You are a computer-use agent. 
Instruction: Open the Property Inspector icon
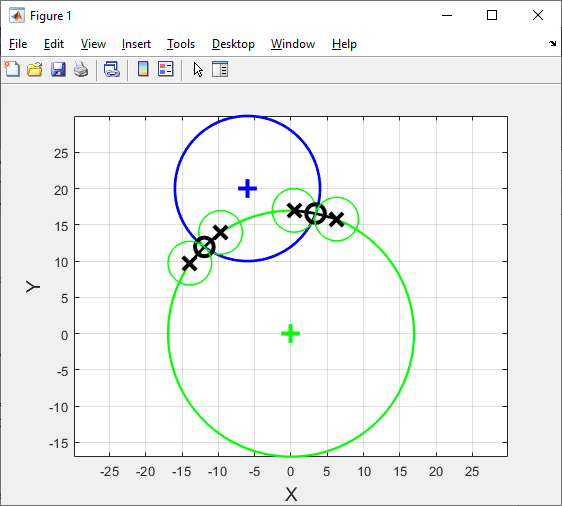(220, 69)
